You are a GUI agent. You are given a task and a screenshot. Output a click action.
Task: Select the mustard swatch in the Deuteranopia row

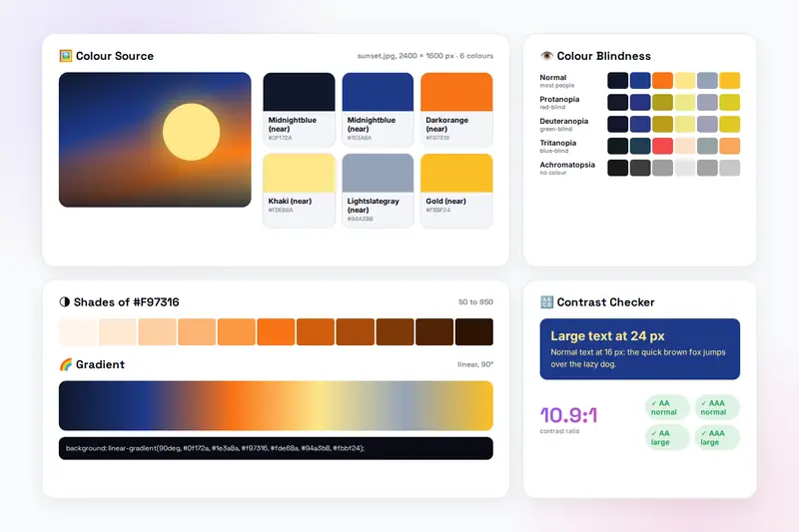(x=662, y=124)
